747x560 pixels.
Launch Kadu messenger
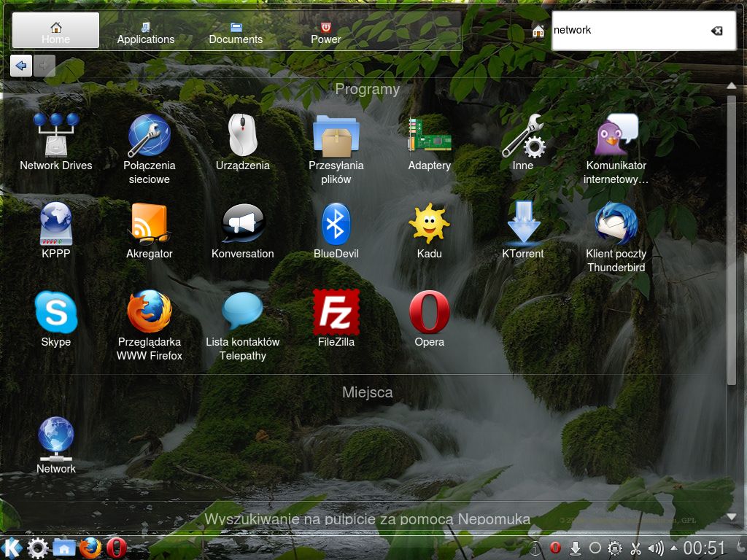click(x=429, y=230)
